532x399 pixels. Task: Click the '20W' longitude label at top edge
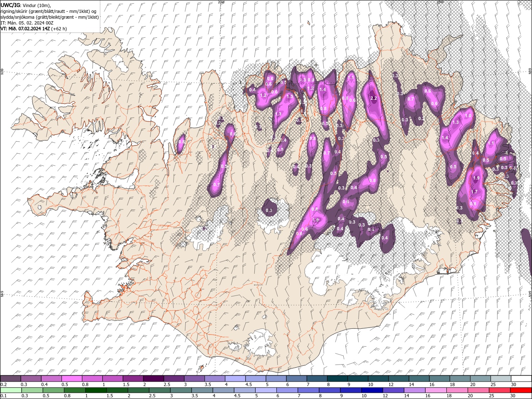coord(221,2)
